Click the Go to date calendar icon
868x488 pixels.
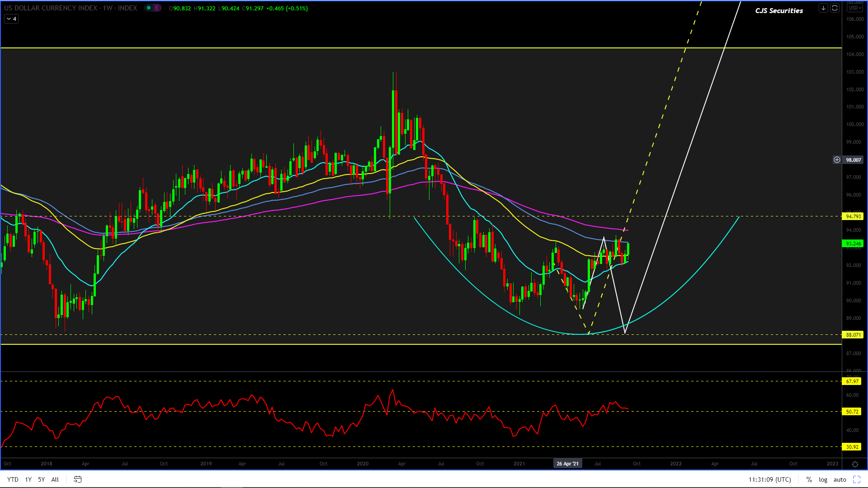pos(77,479)
